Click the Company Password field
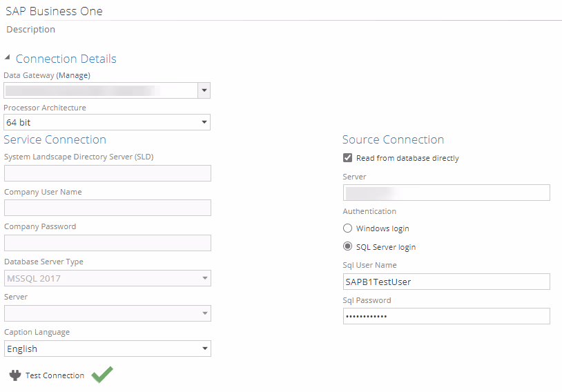 [x=107, y=243]
